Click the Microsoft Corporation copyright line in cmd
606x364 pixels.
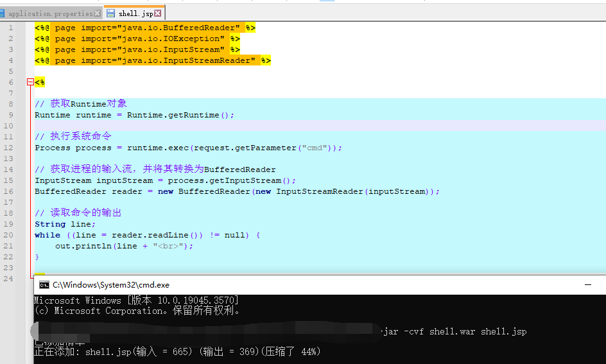pos(137,311)
